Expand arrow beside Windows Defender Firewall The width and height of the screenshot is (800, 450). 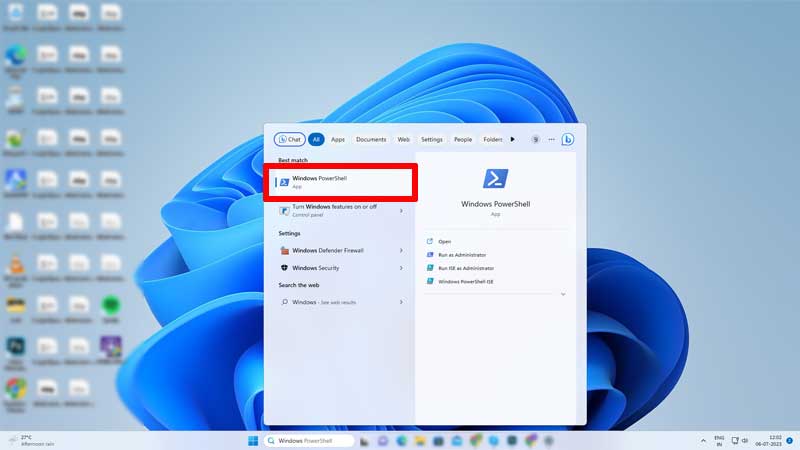[x=402, y=251]
